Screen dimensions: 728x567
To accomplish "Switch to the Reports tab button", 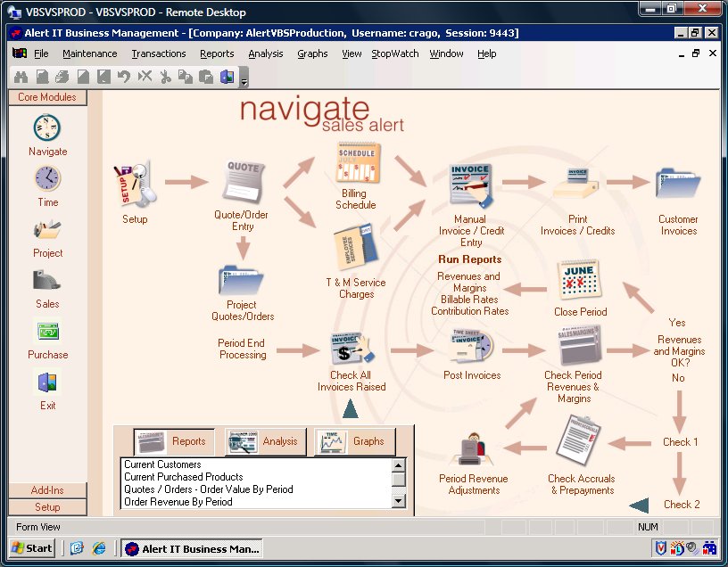I will pos(174,441).
